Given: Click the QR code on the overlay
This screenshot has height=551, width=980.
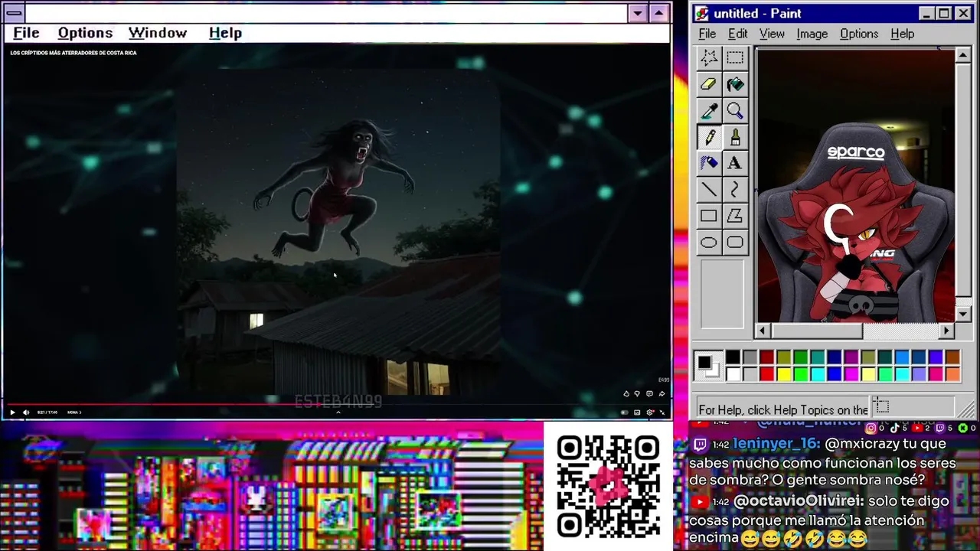Looking at the screenshot, I should pyautogui.click(x=609, y=485).
